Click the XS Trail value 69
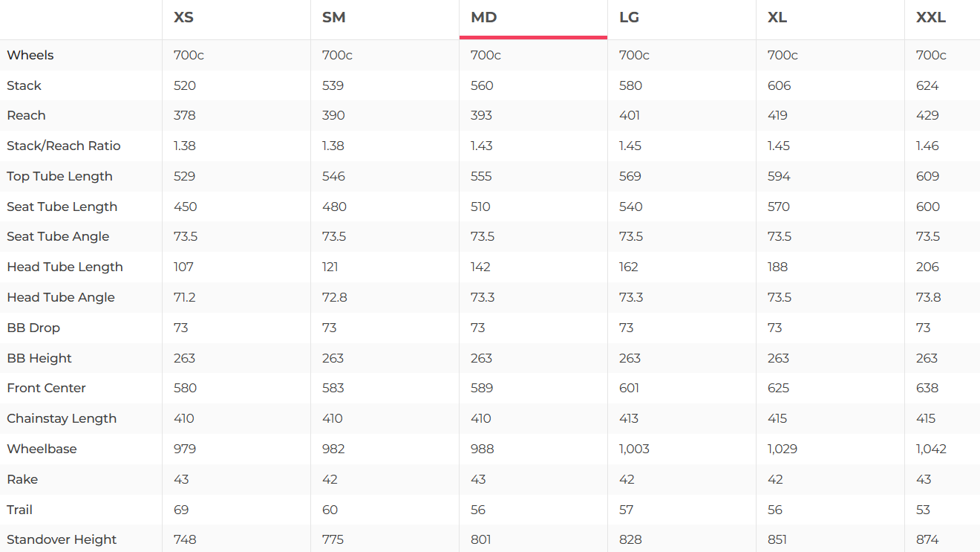The height and width of the screenshot is (552, 980). 181,510
